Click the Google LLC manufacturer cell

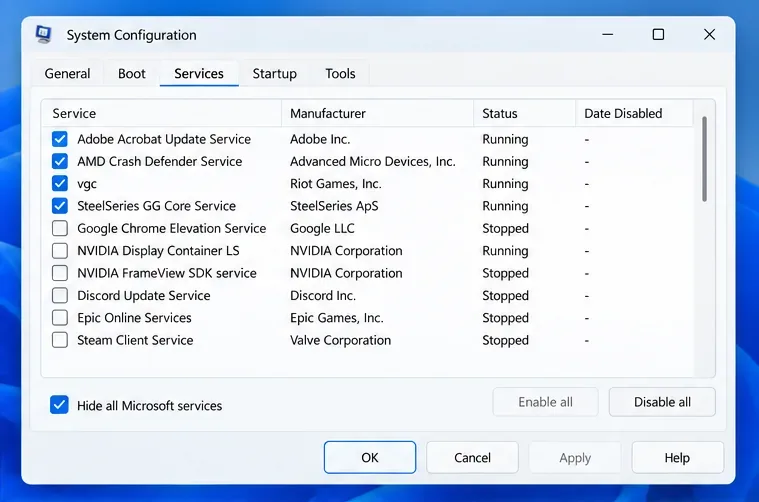coord(322,228)
